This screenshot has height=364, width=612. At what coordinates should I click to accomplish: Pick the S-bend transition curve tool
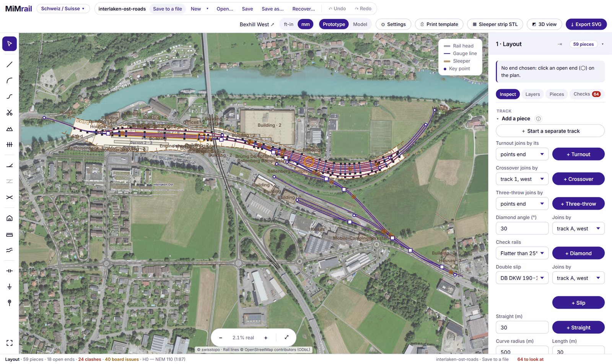coord(10,97)
